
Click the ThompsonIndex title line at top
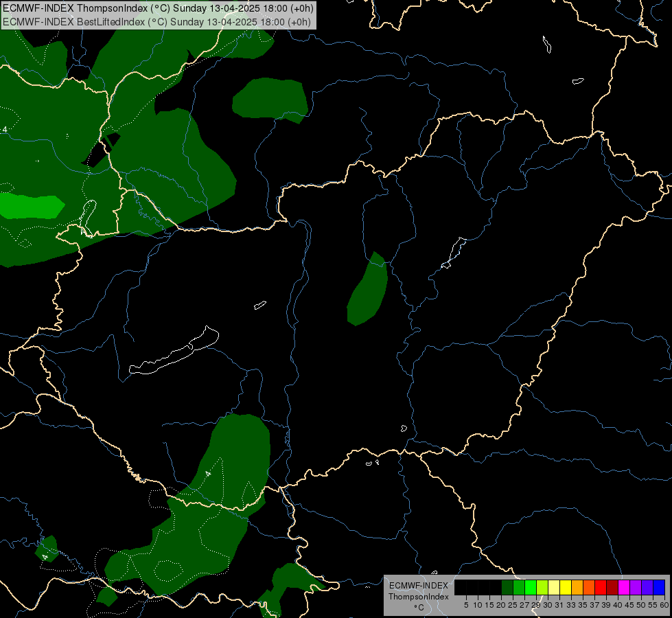coord(159,8)
